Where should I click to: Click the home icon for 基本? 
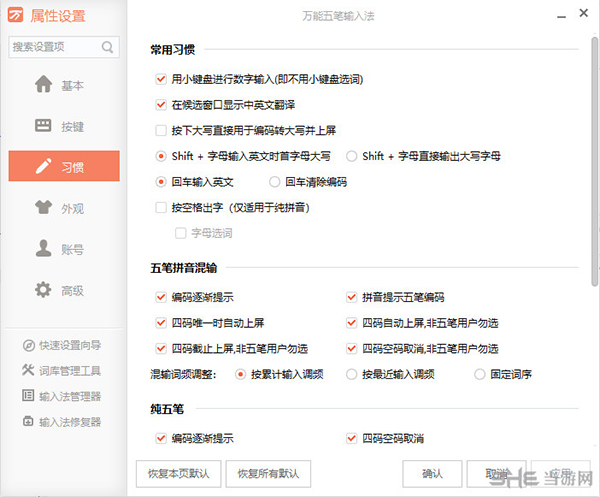[44, 84]
